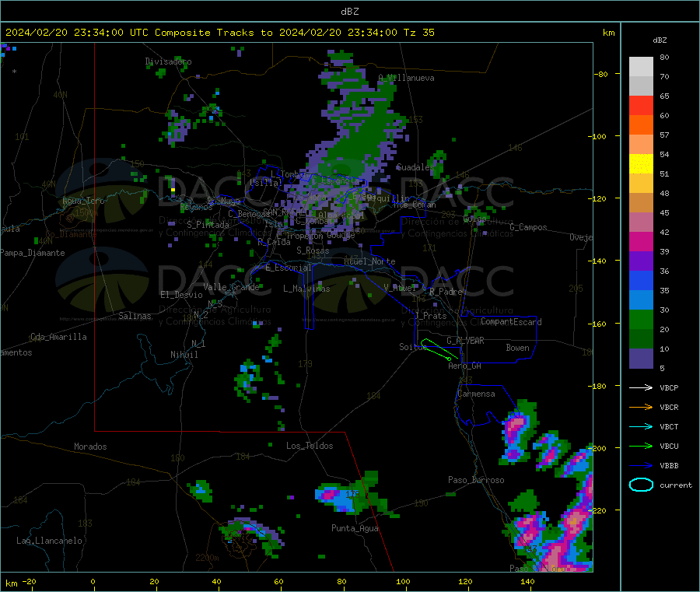Click the 'Cda_Amarilla' map label

tap(58, 337)
